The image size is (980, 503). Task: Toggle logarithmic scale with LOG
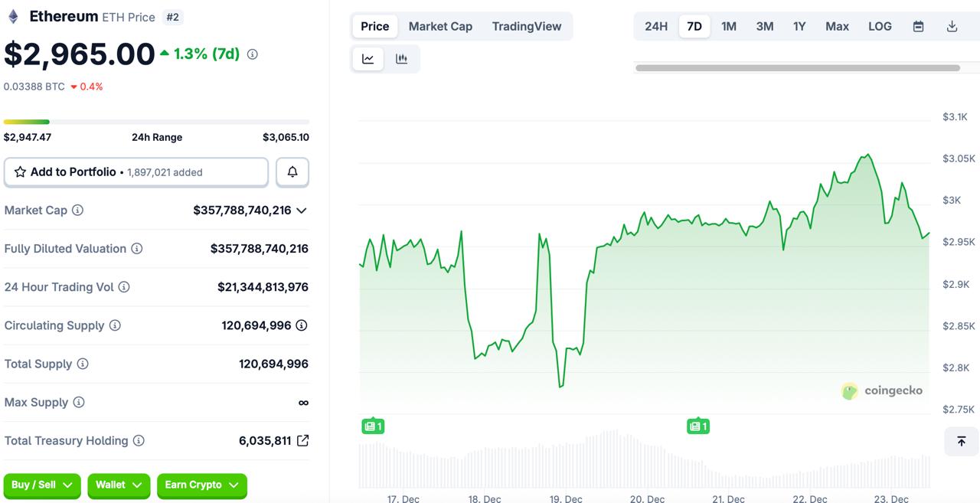880,25
